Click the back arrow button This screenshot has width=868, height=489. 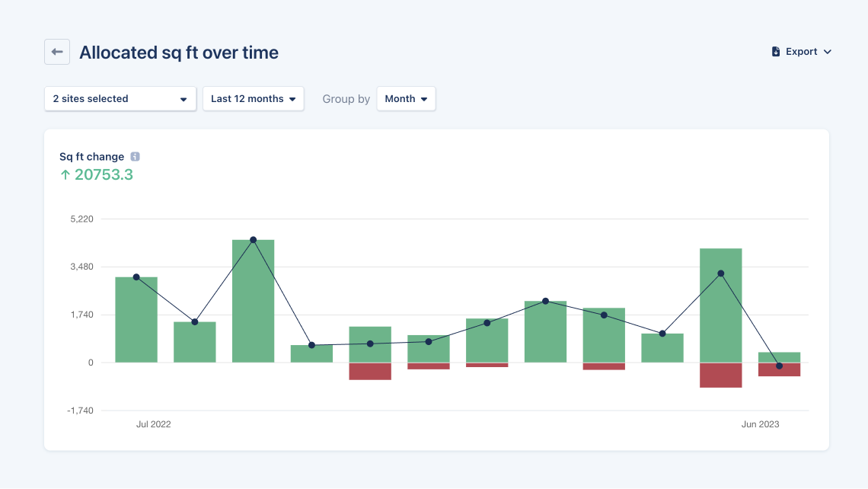(57, 52)
